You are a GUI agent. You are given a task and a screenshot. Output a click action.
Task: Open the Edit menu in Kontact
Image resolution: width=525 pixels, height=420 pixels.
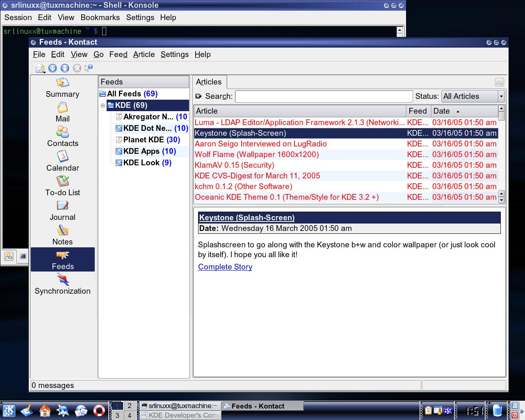pos(57,55)
